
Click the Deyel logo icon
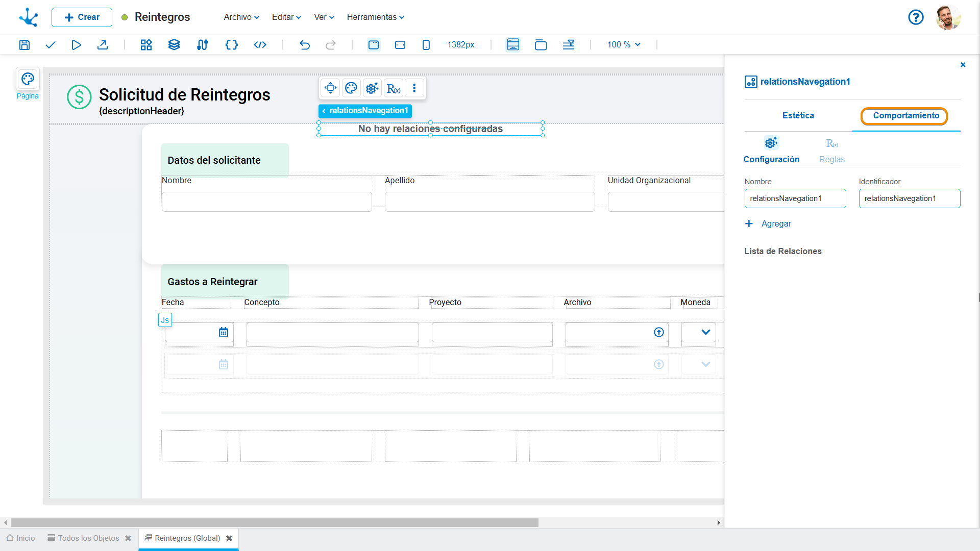pyautogui.click(x=29, y=17)
